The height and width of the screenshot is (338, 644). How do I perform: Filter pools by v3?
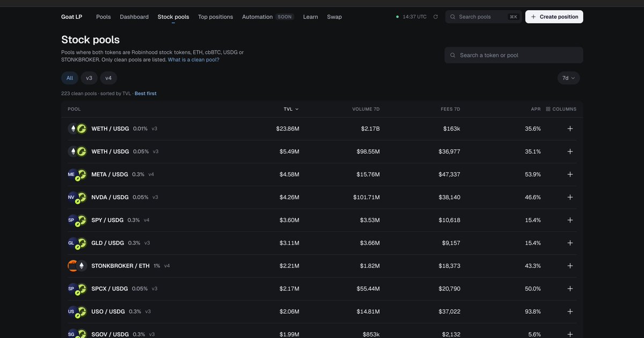(89, 78)
